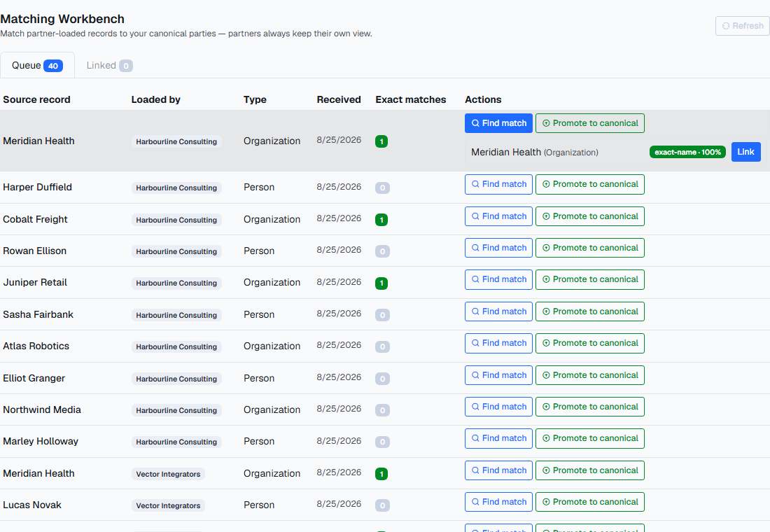Viewport: 770px width, 532px height.
Task: Promote Harbourline Meridian Health to canonical
Action: tap(590, 123)
